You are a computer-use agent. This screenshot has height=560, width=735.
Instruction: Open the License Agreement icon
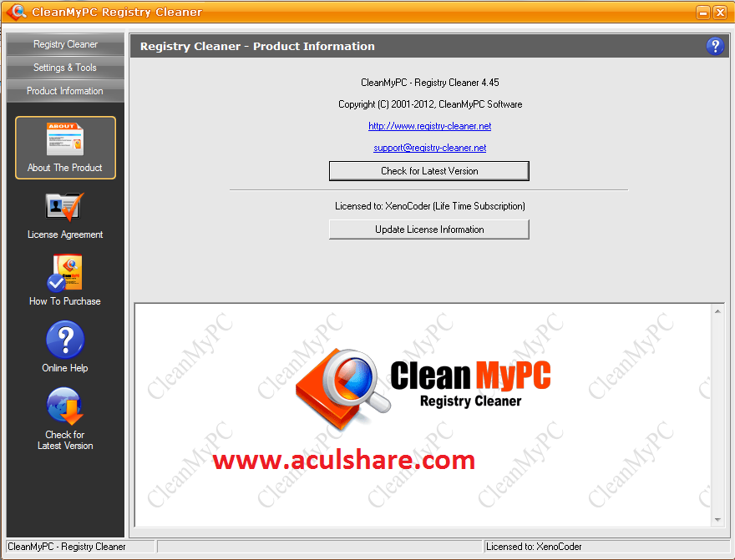64,206
